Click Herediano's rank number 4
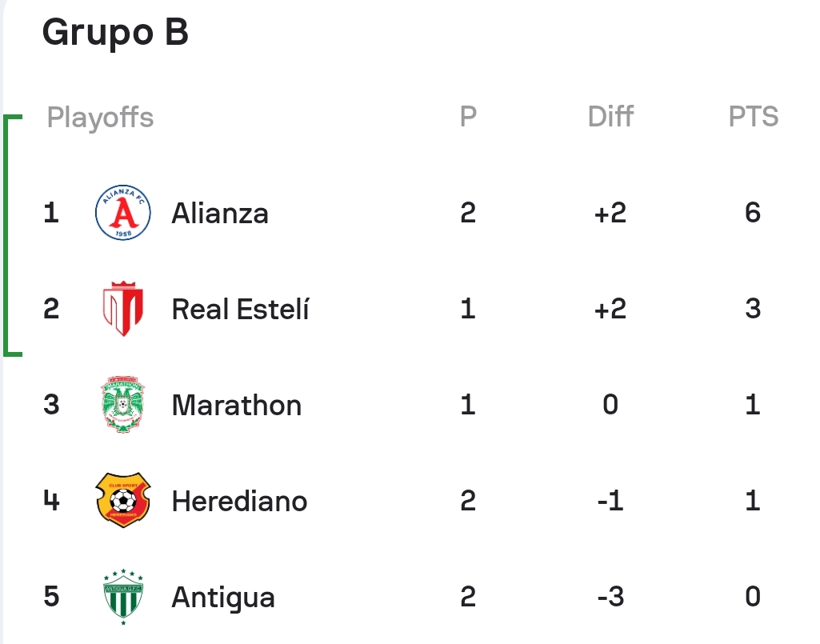Screen dimensions: 820x644 click(x=51, y=501)
